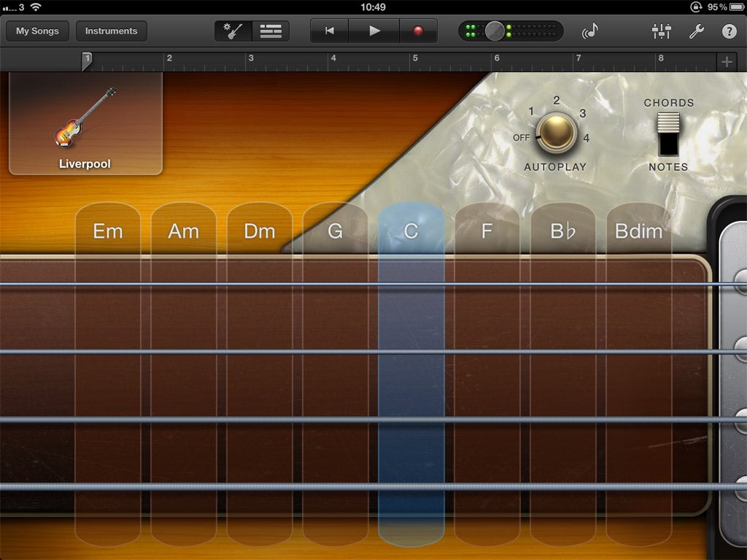Arm recording with the red record button
The image size is (747, 560).
tap(417, 31)
